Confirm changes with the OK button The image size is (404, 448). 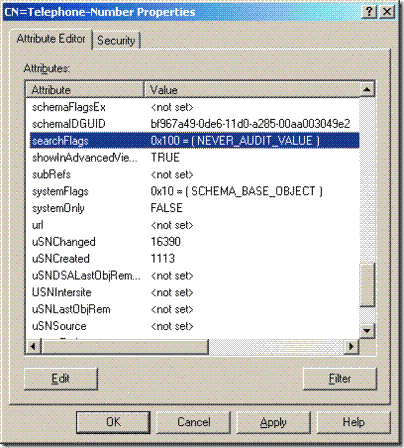(x=113, y=422)
